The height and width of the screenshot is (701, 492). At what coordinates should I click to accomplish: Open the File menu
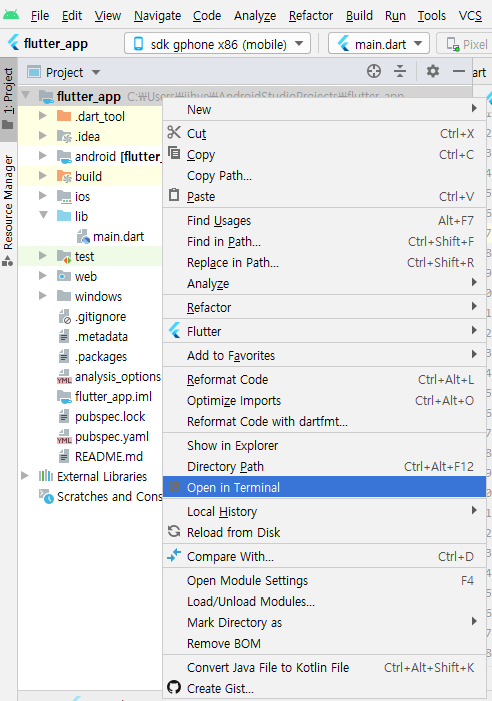tap(40, 16)
